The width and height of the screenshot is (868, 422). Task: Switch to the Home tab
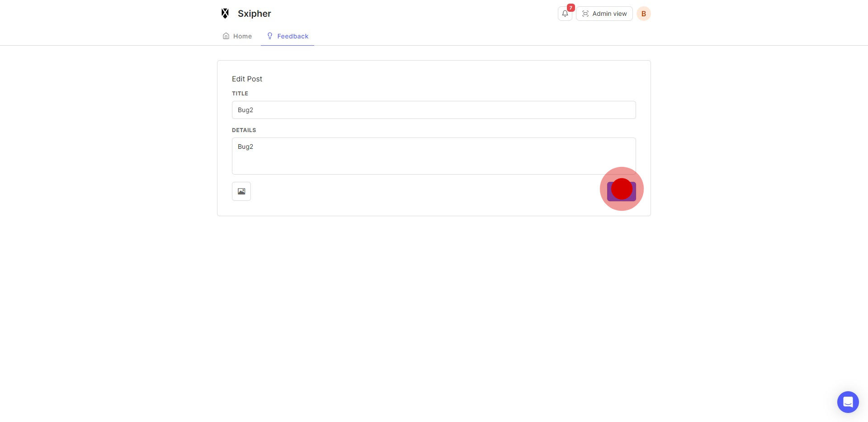242,36
